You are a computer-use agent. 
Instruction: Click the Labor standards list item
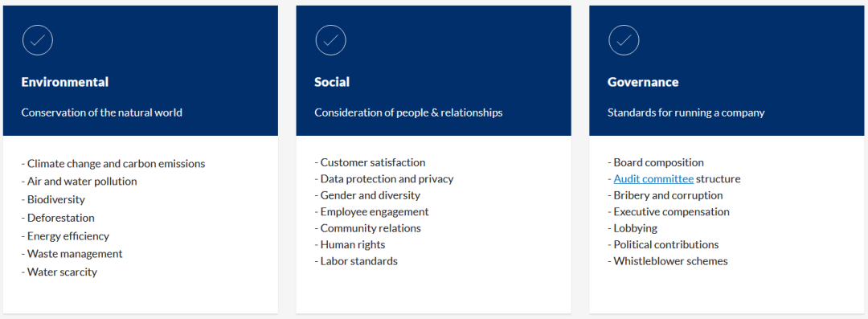click(x=356, y=261)
